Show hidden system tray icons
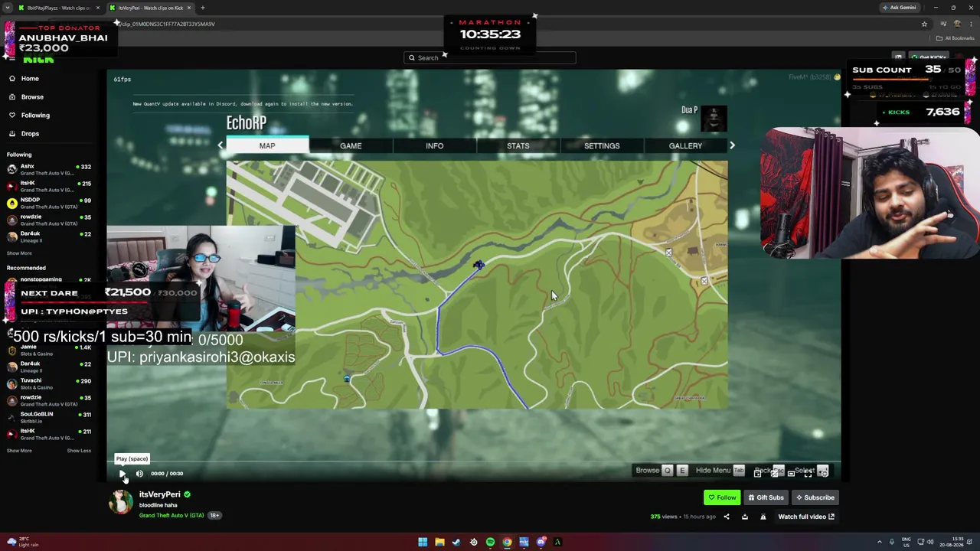This screenshot has width=980, height=551. pyautogui.click(x=880, y=543)
